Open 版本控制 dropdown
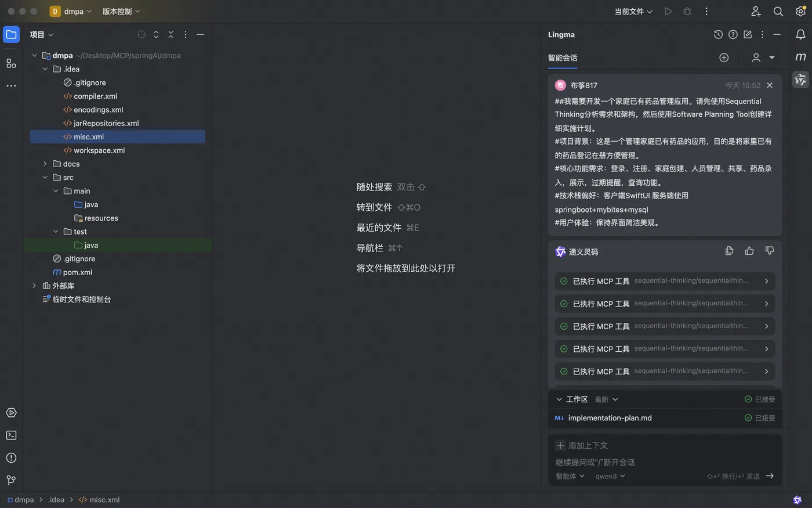 (x=121, y=11)
